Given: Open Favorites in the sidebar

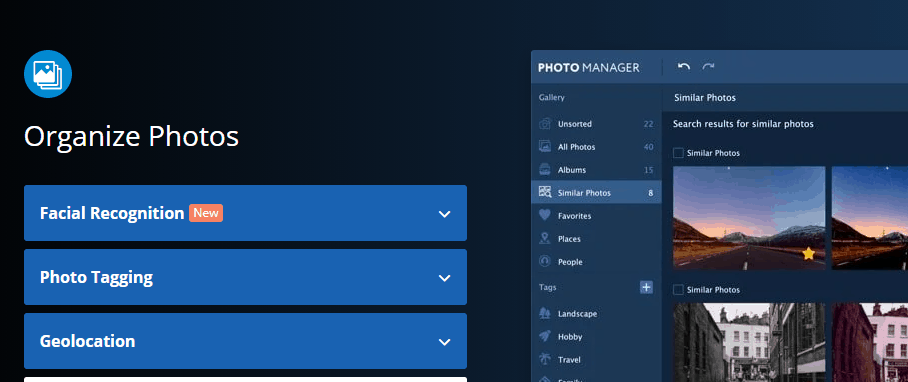Looking at the screenshot, I should tap(596, 215).
